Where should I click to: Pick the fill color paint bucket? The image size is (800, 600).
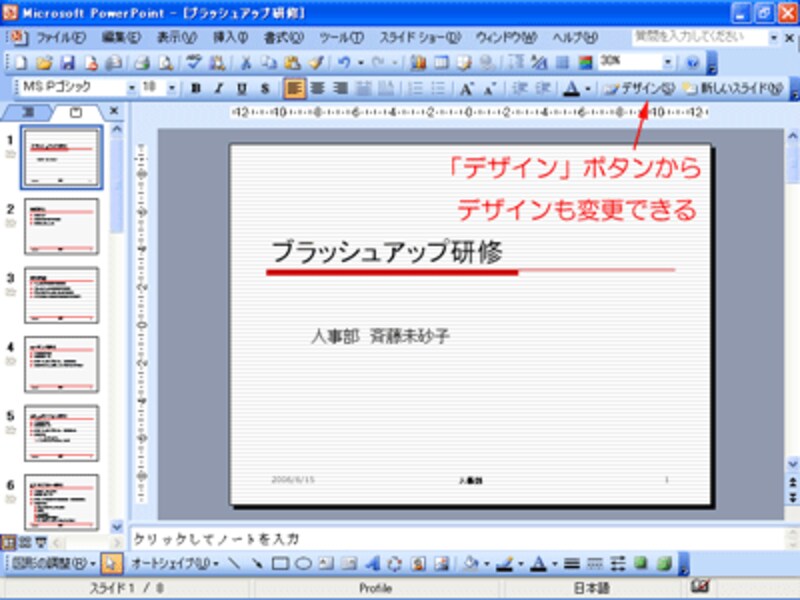471,563
